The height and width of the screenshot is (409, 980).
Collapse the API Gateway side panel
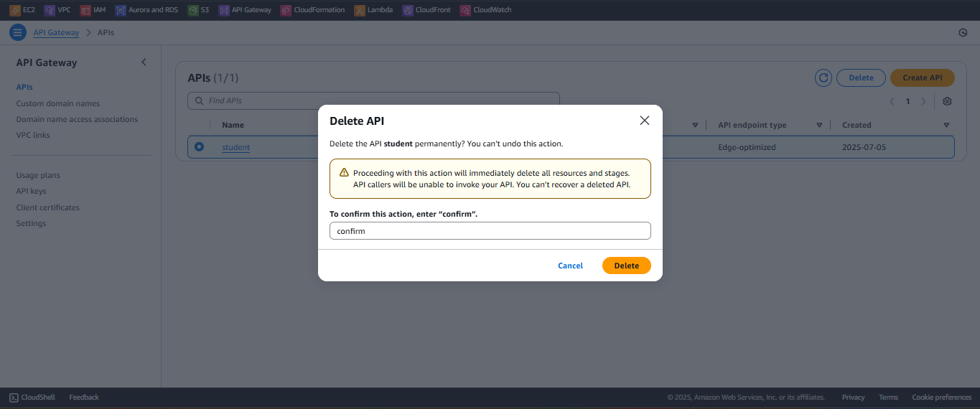pos(144,62)
